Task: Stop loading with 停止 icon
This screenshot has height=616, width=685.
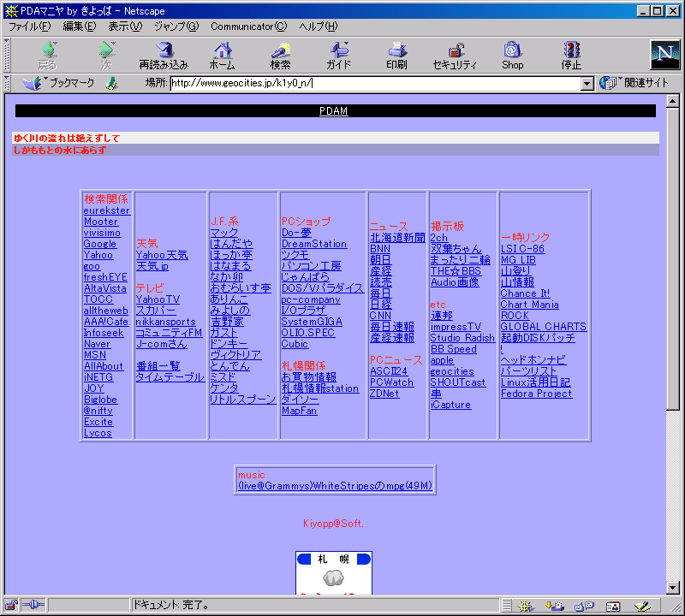Action: click(571, 55)
